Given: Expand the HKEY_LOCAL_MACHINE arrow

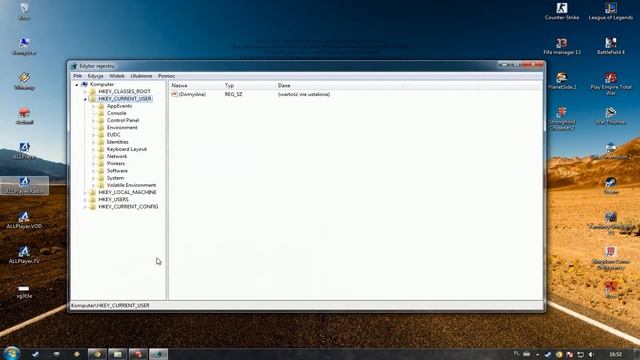Looking at the screenshot, I should coord(85,193).
